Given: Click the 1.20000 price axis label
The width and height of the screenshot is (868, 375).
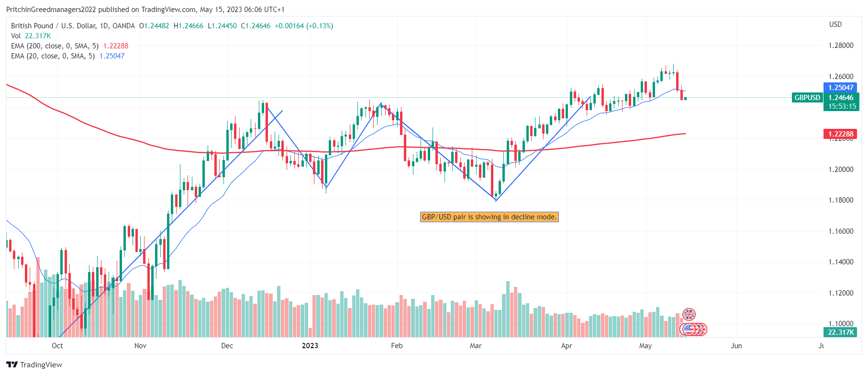Looking at the screenshot, I should [x=841, y=170].
